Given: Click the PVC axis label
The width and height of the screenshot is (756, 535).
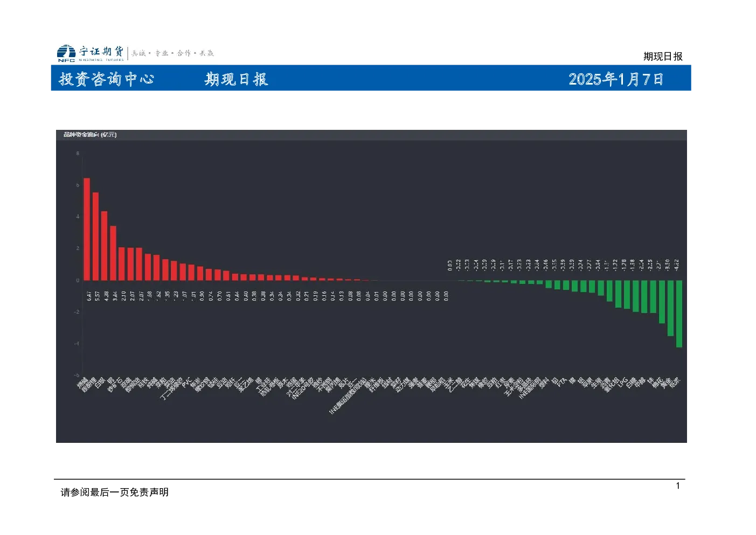Looking at the screenshot, I should click(x=186, y=383).
